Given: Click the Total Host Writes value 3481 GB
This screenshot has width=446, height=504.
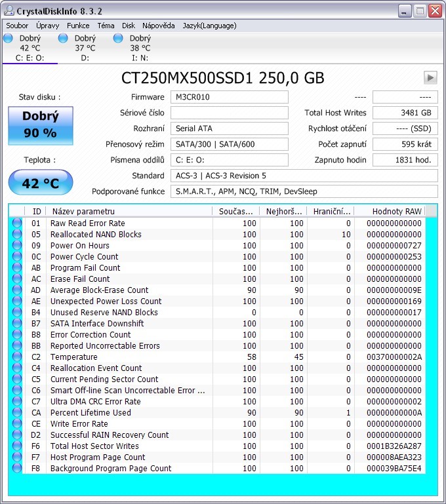Looking at the screenshot, I should [x=405, y=113].
